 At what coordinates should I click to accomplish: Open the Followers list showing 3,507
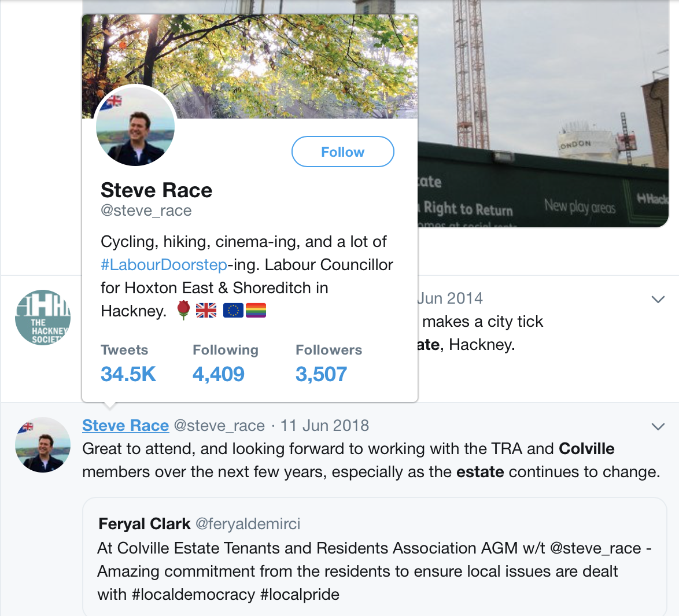point(329,364)
